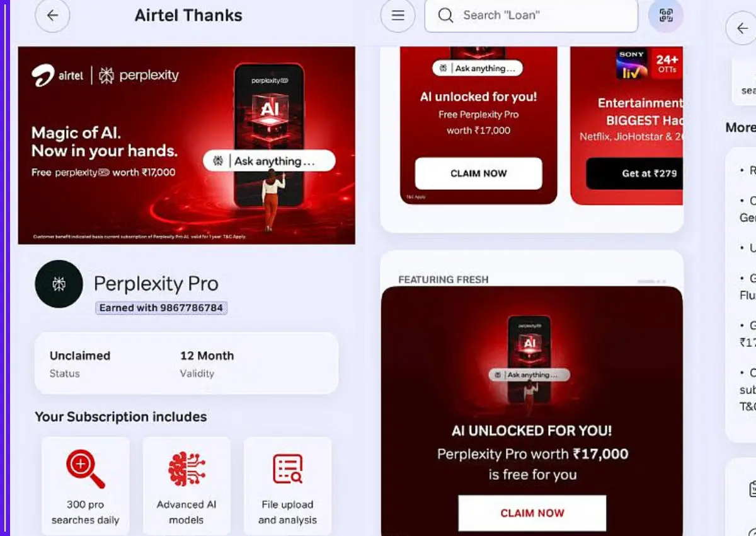Select the Perplexity Pro round logo

tap(59, 284)
